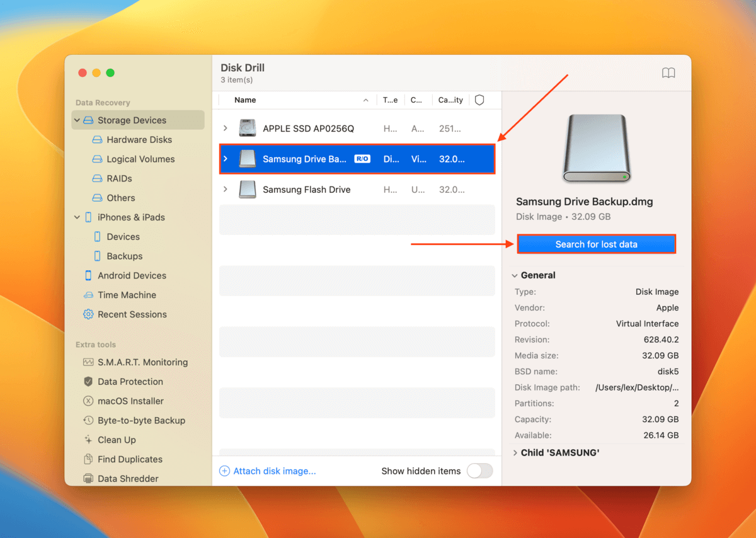The image size is (756, 538).
Task: Click the Android Devices icon
Action: (88, 276)
